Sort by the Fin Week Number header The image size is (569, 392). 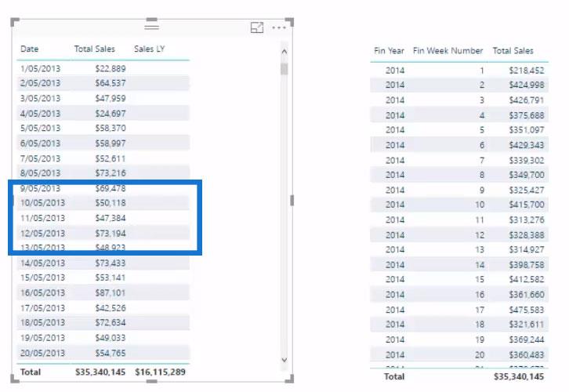[x=448, y=51]
